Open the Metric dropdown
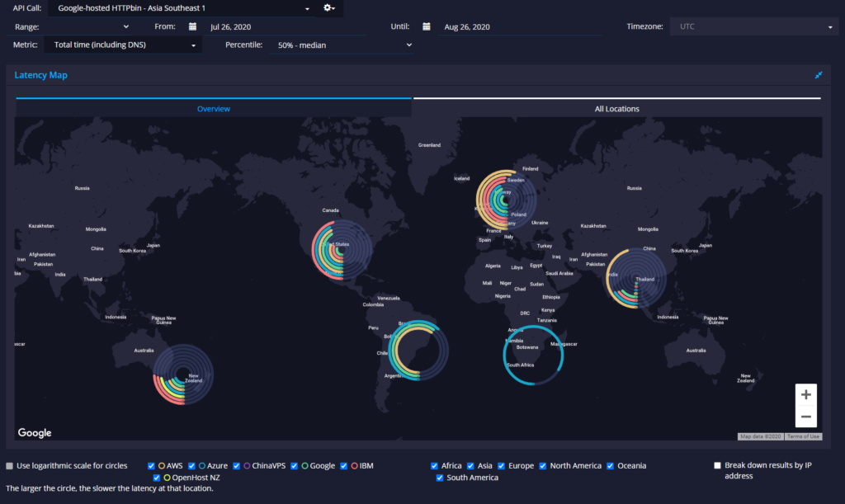The width and height of the screenshot is (845, 504). (123, 45)
